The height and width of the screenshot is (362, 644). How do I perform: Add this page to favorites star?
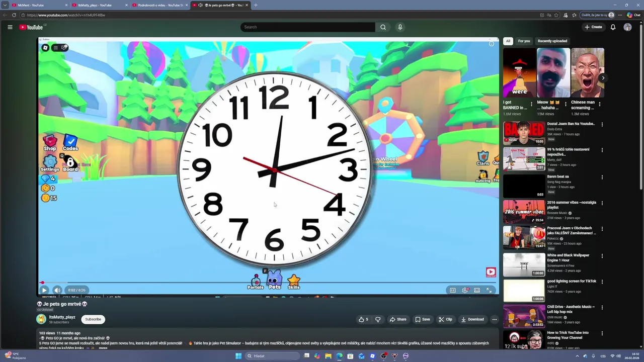click(x=556, y=15)
